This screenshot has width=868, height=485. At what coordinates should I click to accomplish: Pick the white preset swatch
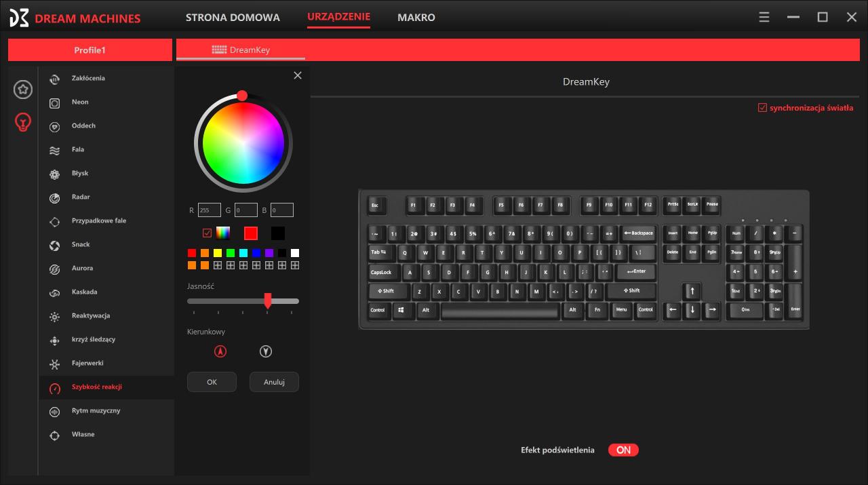295,253
